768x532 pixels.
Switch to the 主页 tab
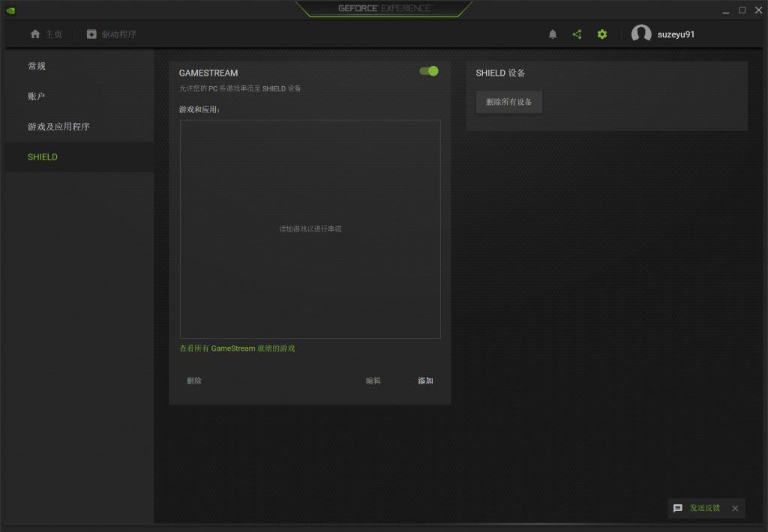coord(45,34)
